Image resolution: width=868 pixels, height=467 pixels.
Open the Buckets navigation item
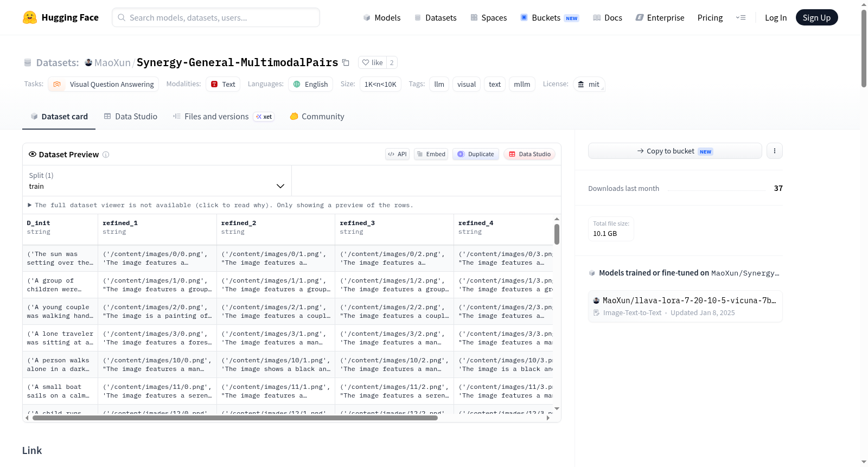click(550, 17)
